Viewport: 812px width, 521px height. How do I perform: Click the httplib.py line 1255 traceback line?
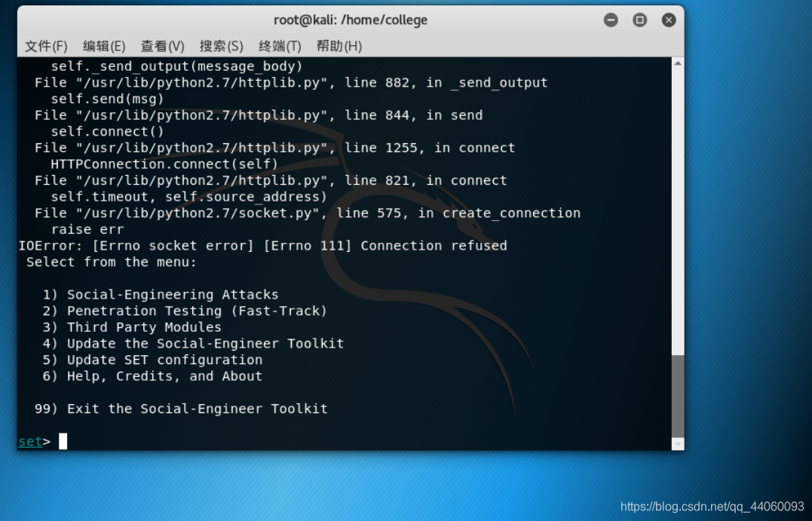coord(275,148)
